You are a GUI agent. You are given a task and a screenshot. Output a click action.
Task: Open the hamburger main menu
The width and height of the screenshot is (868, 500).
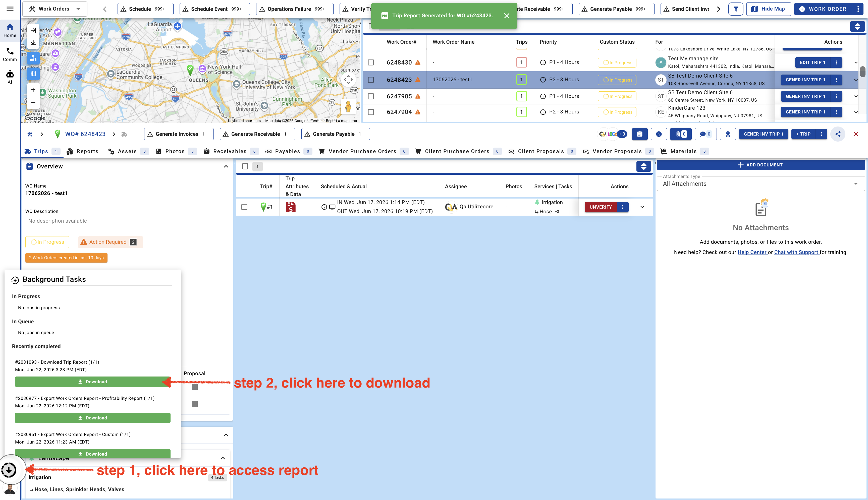[10, 9]
